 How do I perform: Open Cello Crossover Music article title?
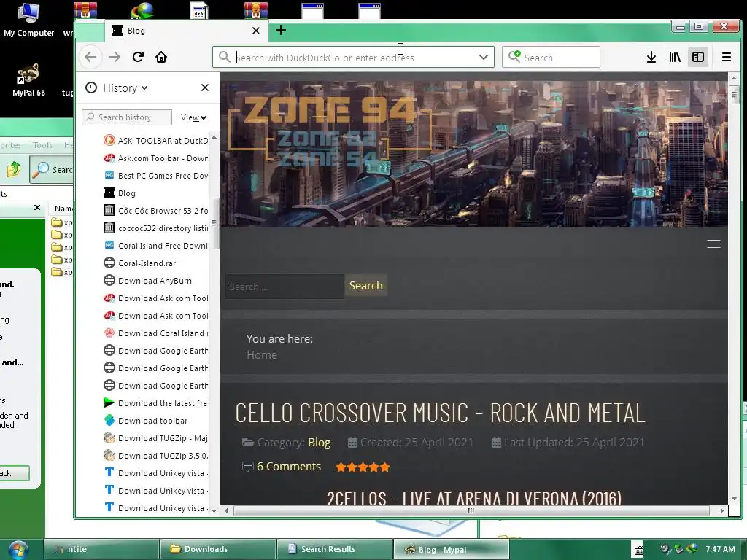click(440, 413)
